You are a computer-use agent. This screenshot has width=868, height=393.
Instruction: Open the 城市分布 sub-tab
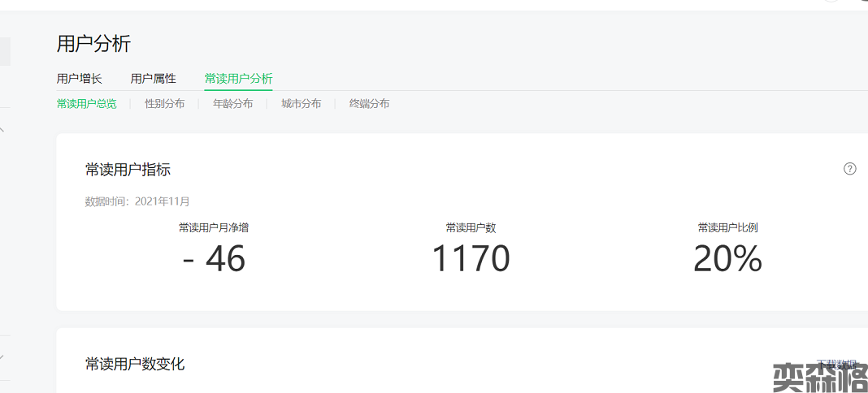(x=301, y=104)
